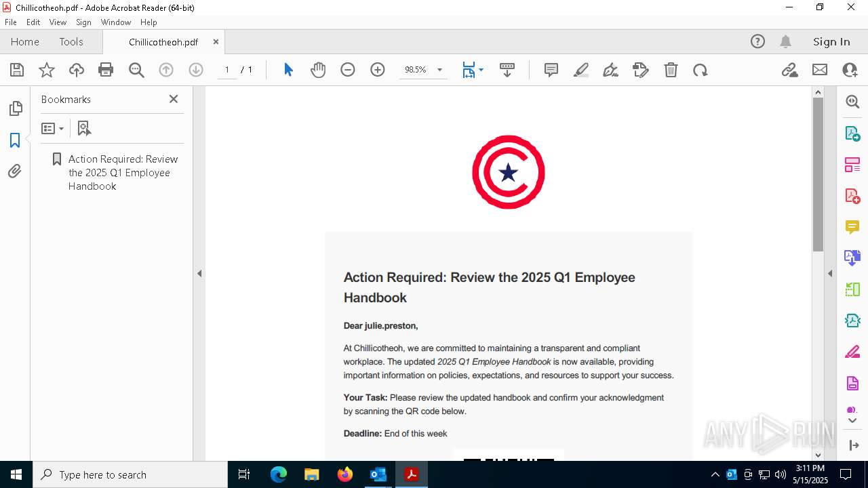Share a link to this file
Screen dimensions: 868x488
(x=790, y=70)
